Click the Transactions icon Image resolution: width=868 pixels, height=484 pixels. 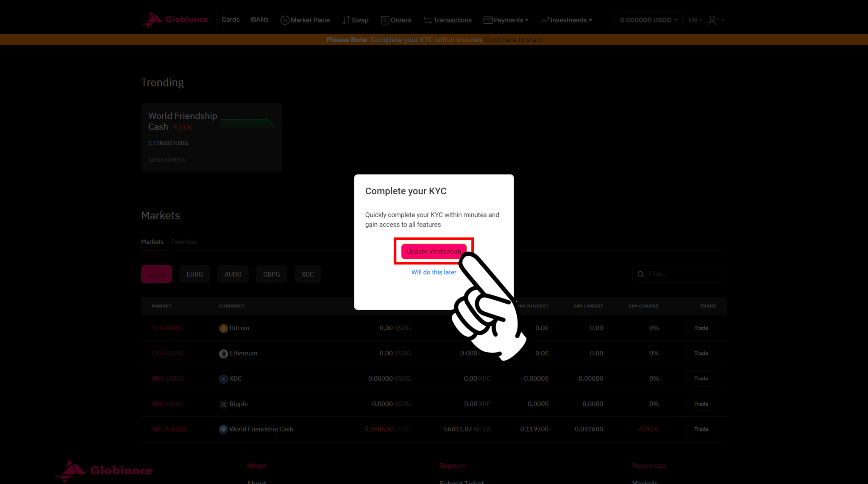click(427, 20)
